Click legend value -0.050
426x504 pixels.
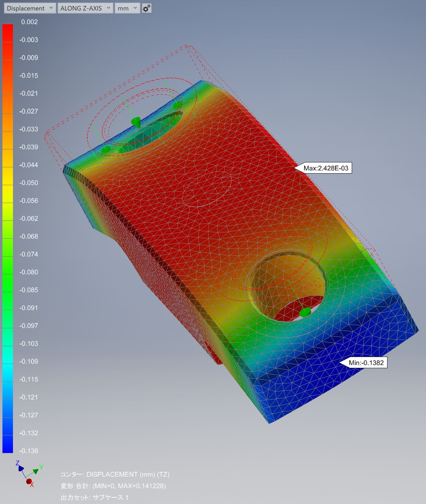[29, 183]
